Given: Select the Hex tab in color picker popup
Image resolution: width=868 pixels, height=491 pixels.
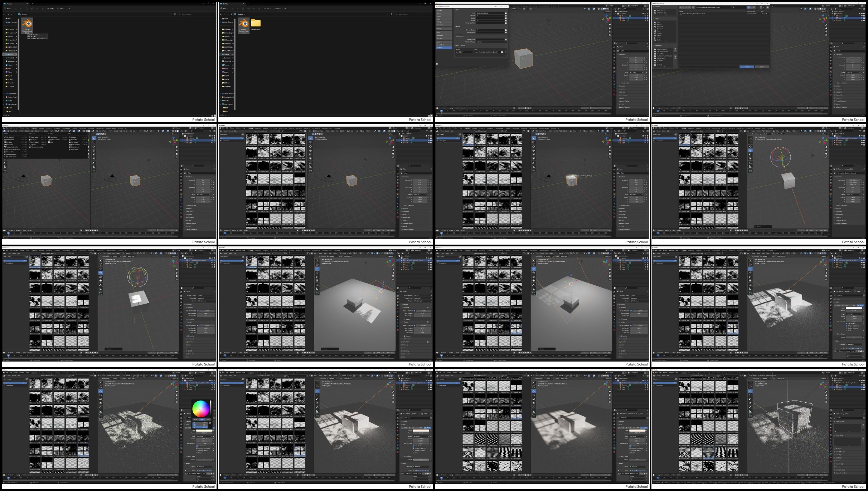Looking at the screenshot, I should 208,419.
